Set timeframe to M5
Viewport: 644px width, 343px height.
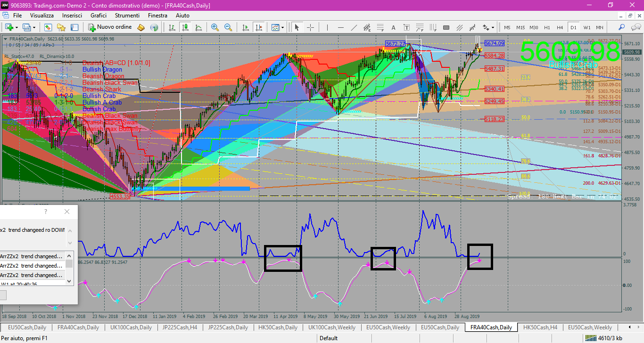pos(507,27)
